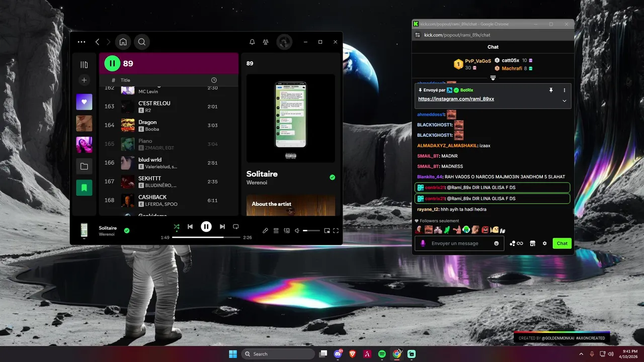Sort tracks by the duration clock icon
Viewport: 644px width, 362px height.
coord(214,80)
